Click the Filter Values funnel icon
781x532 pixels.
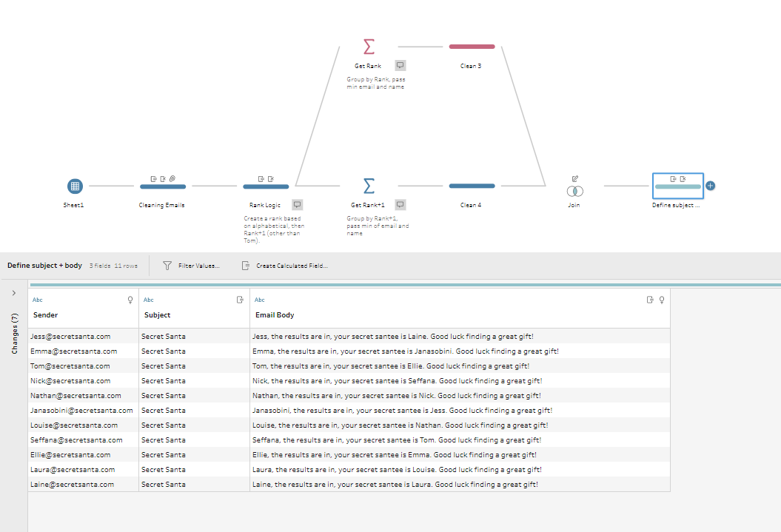167,266
